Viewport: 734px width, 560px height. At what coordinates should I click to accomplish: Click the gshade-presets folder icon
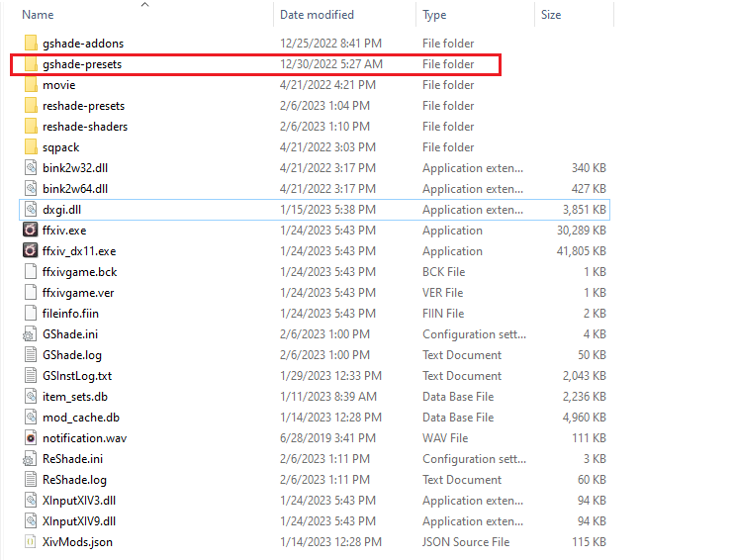pyautogui.click(x=31, y=64)
